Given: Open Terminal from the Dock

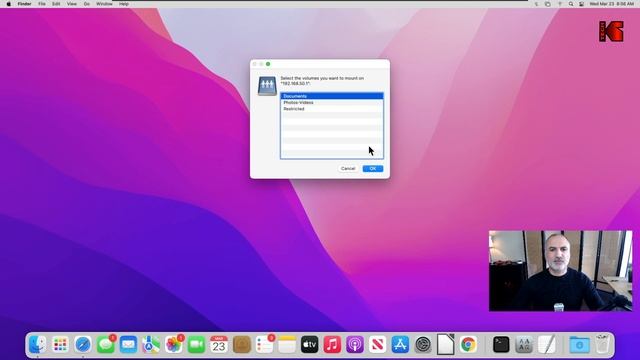Looking at the screenshot, I should click(501, 344).
